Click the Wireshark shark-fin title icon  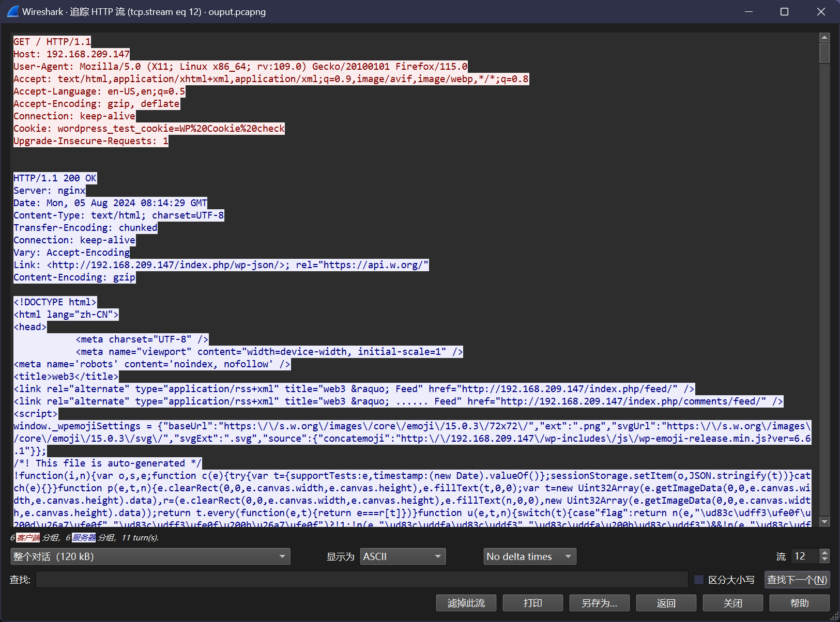pos(13,11)
